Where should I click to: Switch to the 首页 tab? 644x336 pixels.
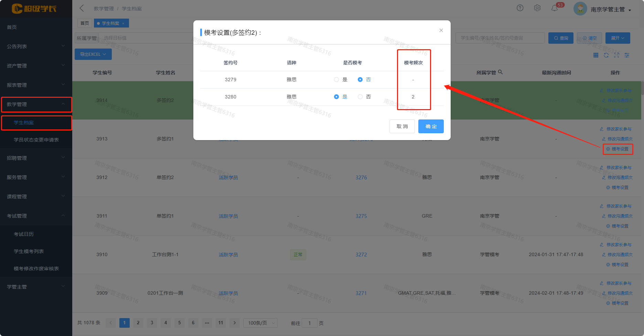85,23
